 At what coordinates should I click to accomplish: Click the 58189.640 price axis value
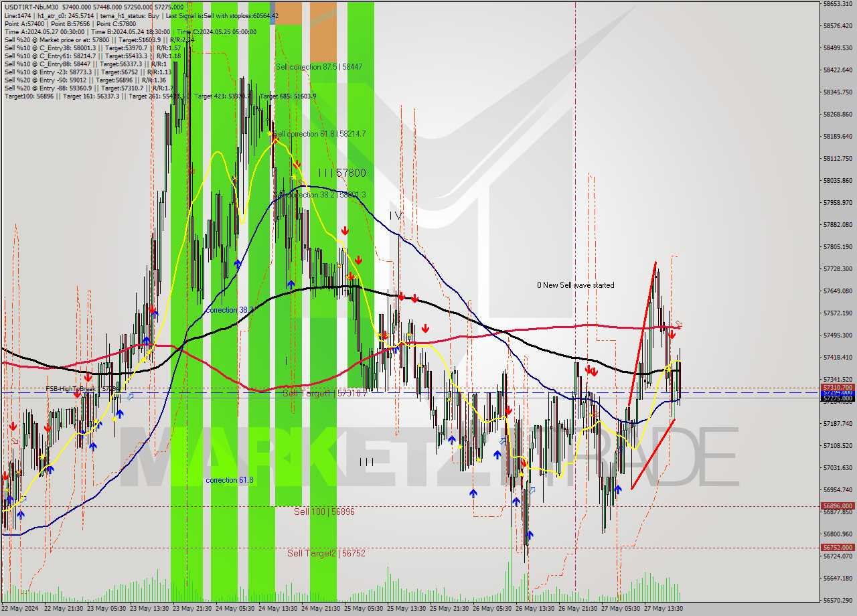[838, 136]
